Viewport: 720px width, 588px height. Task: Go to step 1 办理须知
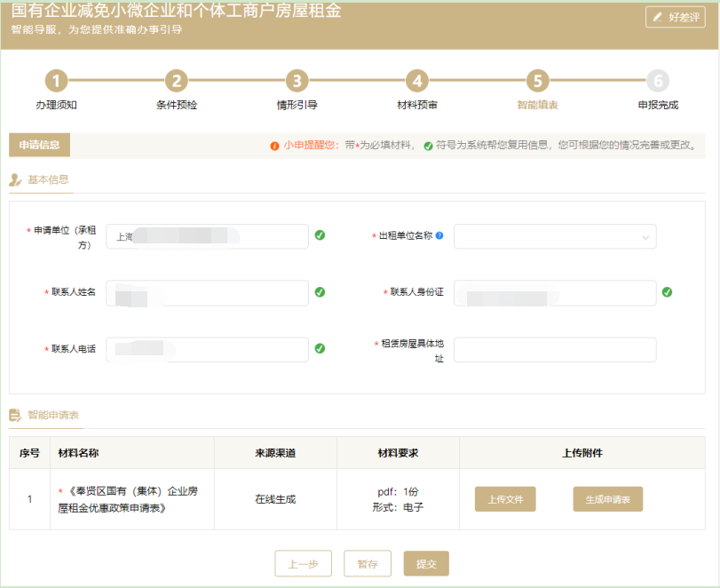[x=56, y=82]
